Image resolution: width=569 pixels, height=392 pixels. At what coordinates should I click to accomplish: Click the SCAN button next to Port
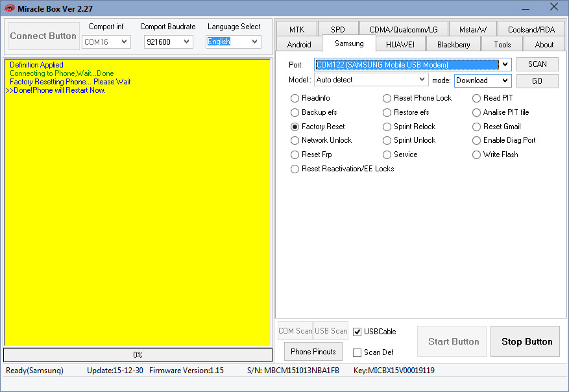pos(537,64)
